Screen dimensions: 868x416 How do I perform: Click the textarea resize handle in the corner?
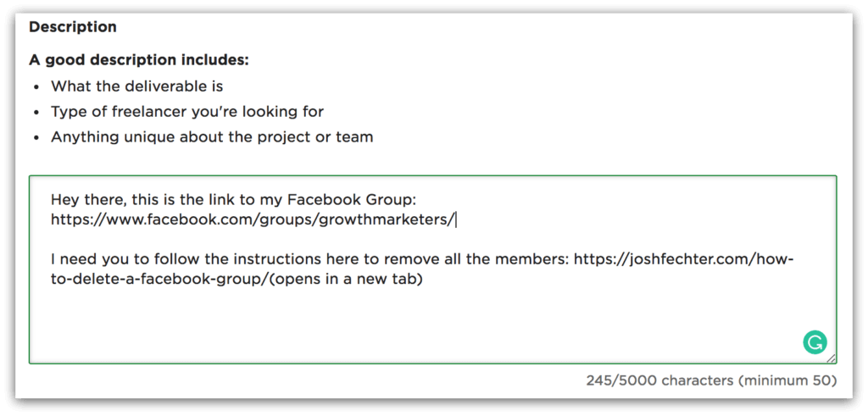point(831,358)
